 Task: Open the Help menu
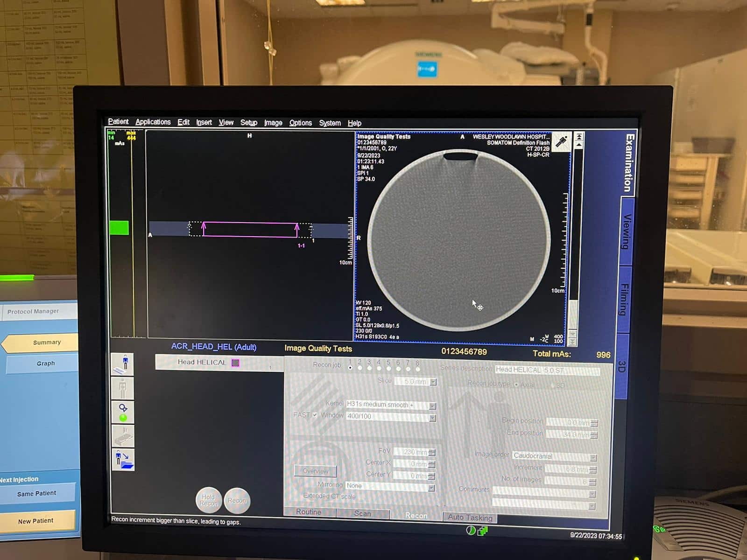[x=354, y=123]
